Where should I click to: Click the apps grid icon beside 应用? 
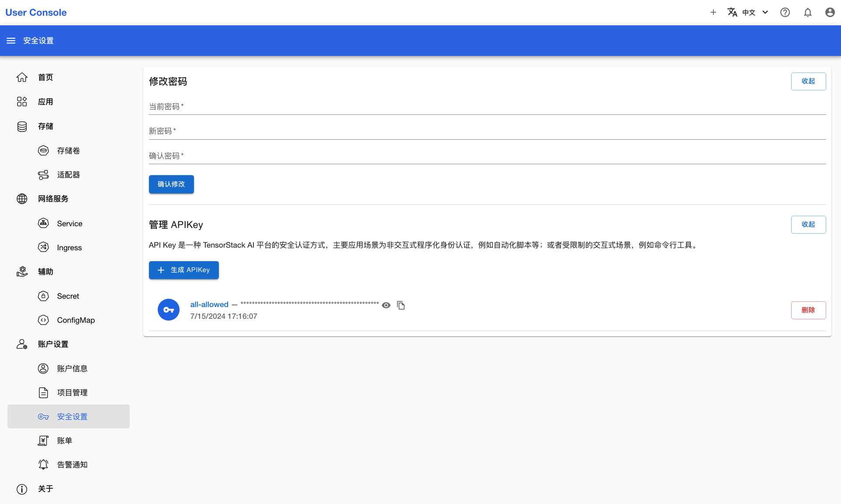[22, 102]
